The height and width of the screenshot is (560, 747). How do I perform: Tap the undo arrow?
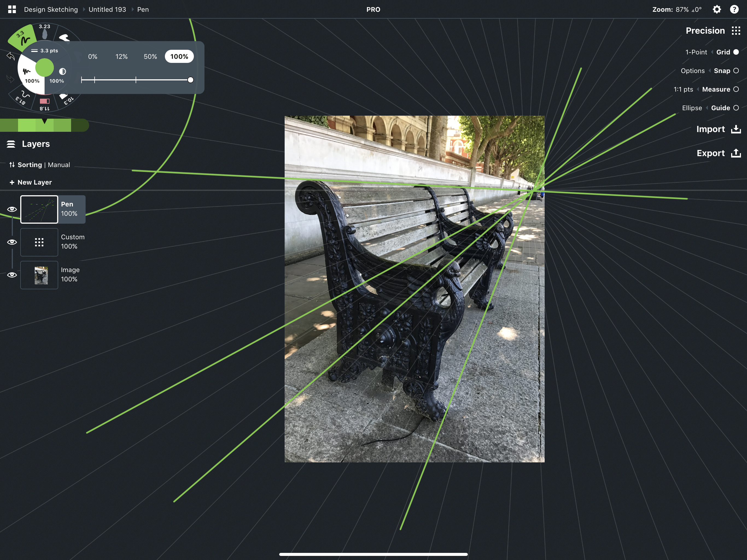[x=10, y=56]
